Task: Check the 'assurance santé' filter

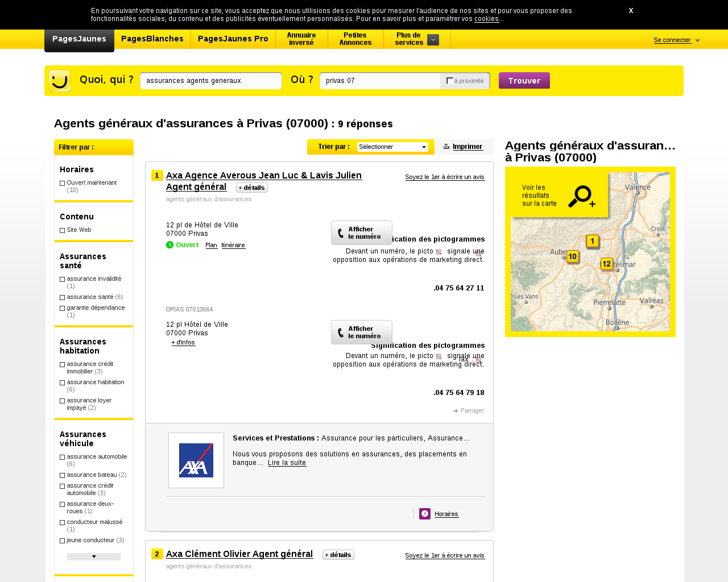Action: tap(63, 297)
